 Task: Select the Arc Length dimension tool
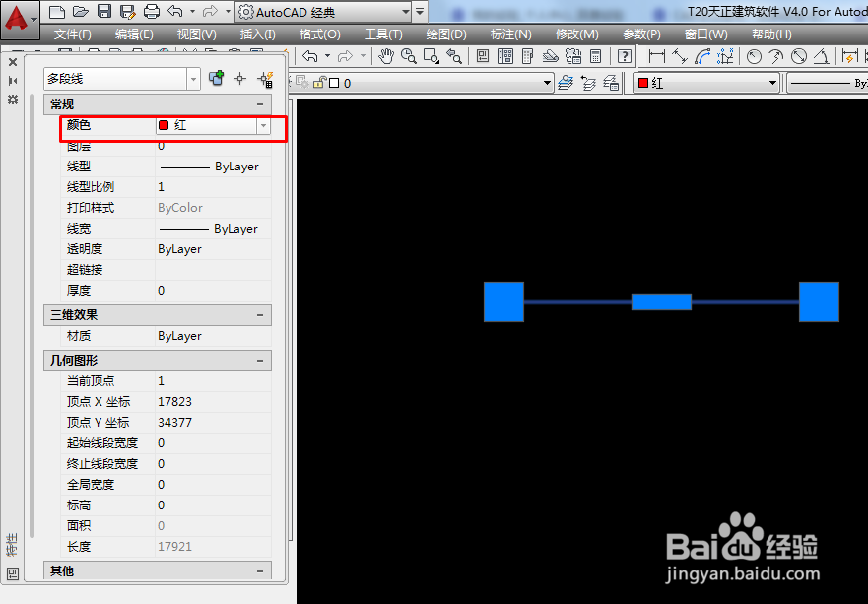[702, 56]
